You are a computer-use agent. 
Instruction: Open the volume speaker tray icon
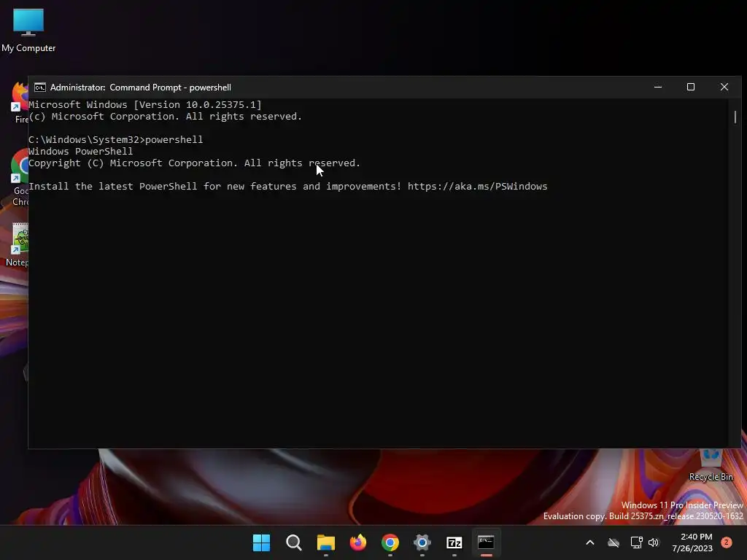pyautogui.click(x=654, y=542)
